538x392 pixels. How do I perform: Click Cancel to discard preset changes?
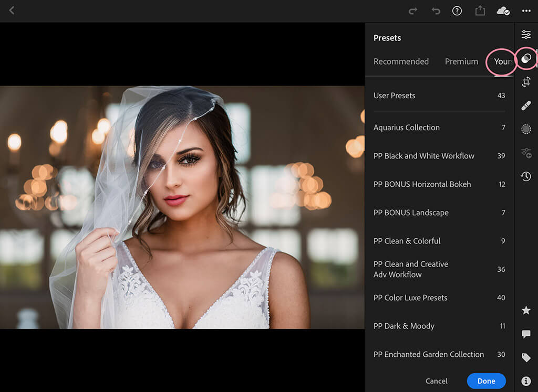pyautogui.click(x=437, y=381)
